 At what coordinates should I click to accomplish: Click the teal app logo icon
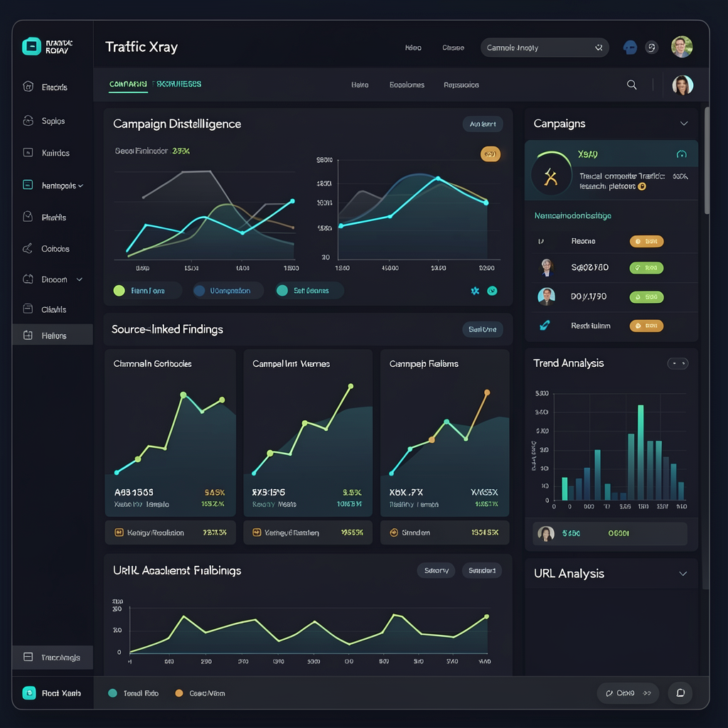(31, 46)
